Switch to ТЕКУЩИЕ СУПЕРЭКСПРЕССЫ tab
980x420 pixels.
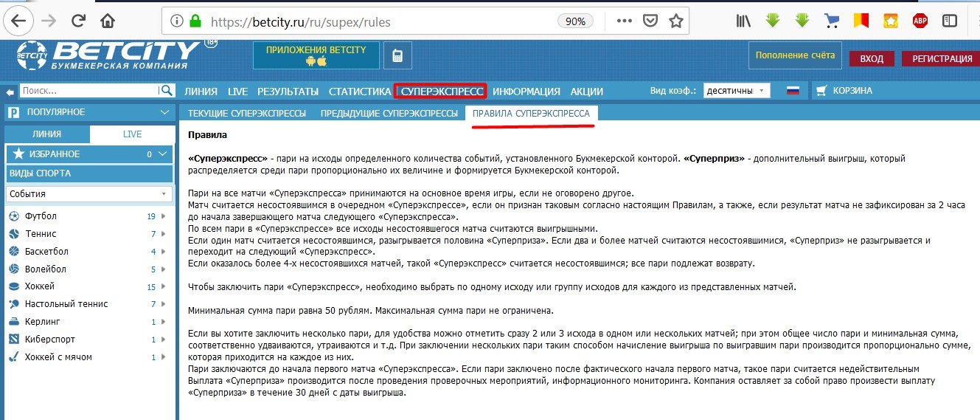pyautogui.click(x=246, y=114)
